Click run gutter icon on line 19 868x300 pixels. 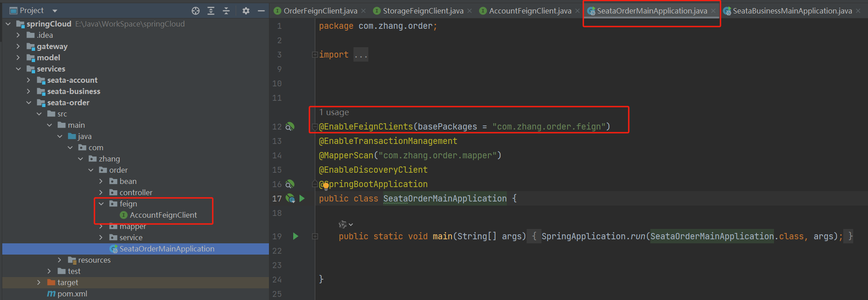point(295,236)
